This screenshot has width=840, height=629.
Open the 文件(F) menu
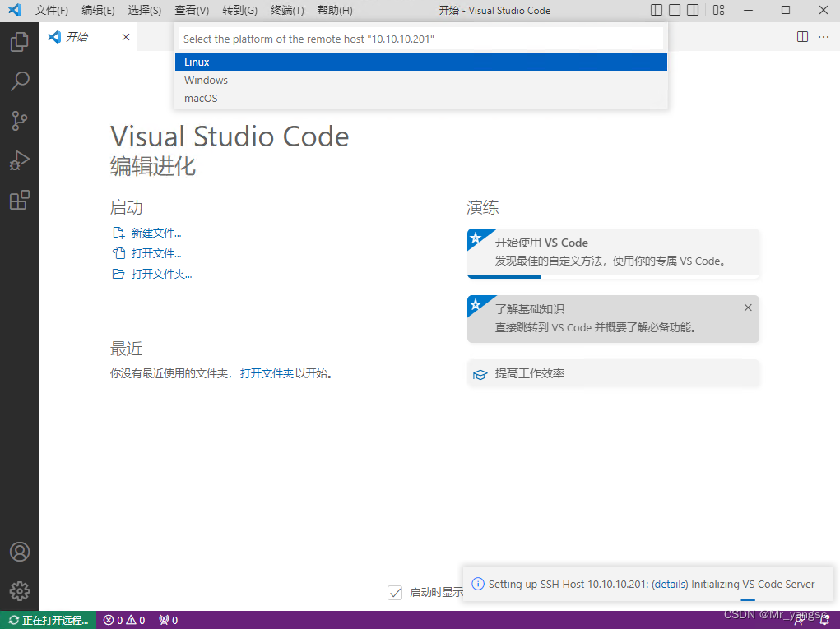coord(52,10)
